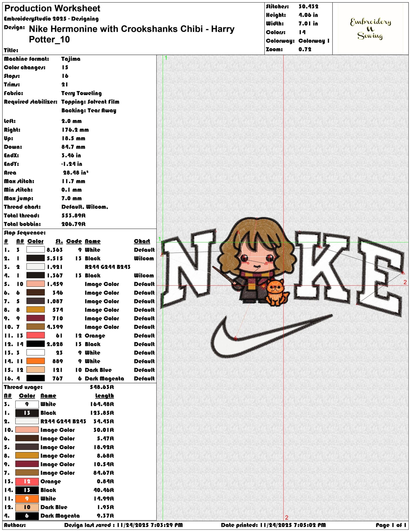Click the Page 1 of 1 label
The height and width of the screenshot is (532, 411).
tap(391, 525)
